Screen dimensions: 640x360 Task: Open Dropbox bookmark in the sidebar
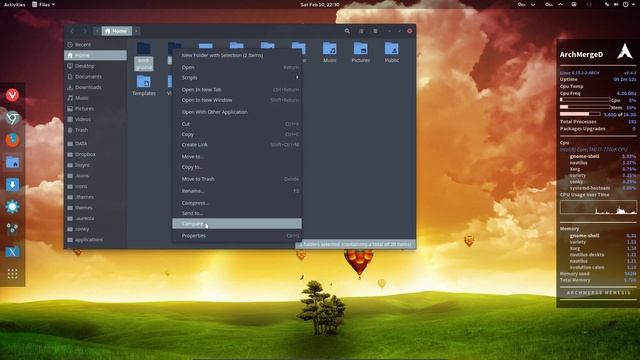(96, 154)
